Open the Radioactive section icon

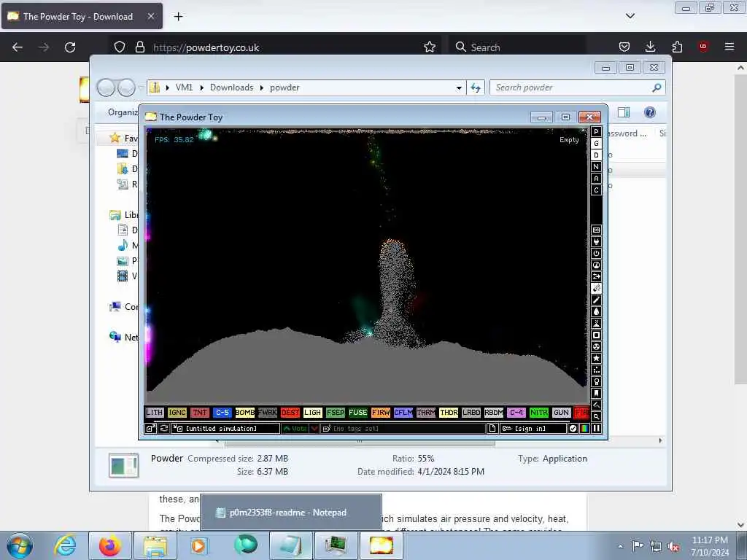[x=596, y=346]
